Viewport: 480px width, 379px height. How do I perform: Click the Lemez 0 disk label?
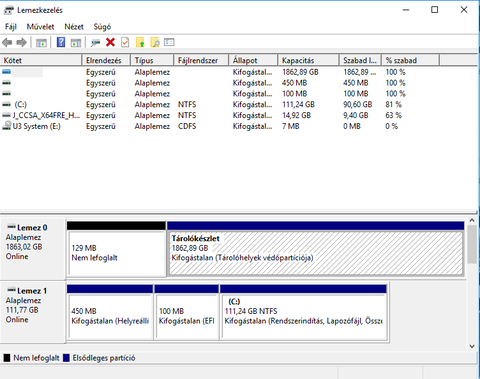(x=32, y=228)
